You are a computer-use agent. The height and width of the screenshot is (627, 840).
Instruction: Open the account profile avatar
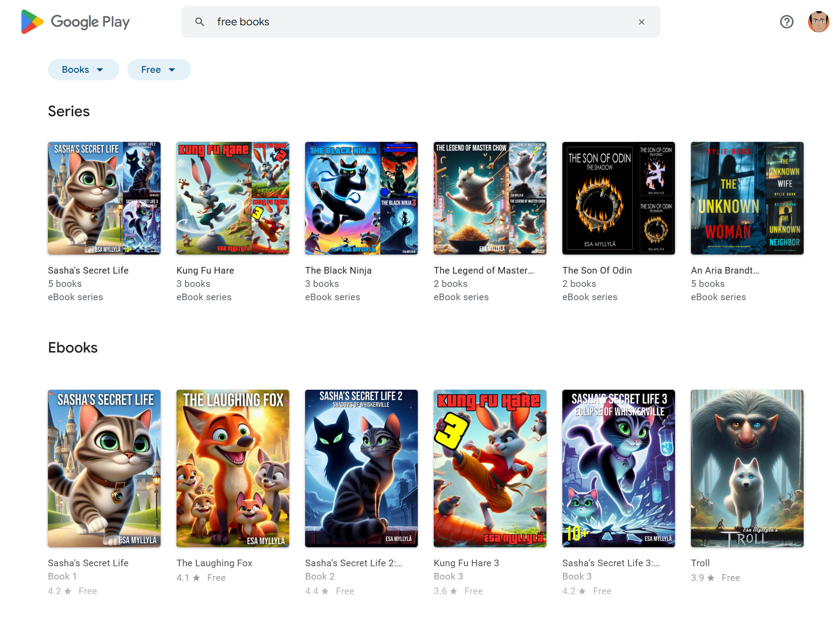[818, 22]
